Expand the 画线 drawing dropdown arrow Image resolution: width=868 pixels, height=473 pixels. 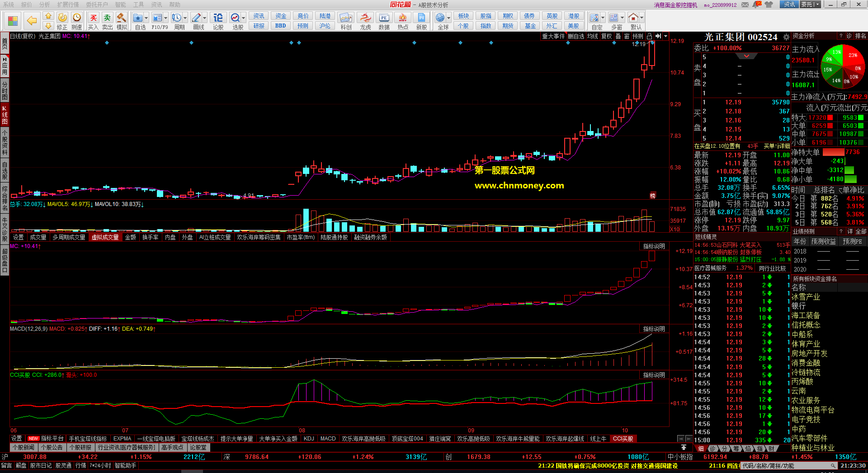[x=204, y=18]
